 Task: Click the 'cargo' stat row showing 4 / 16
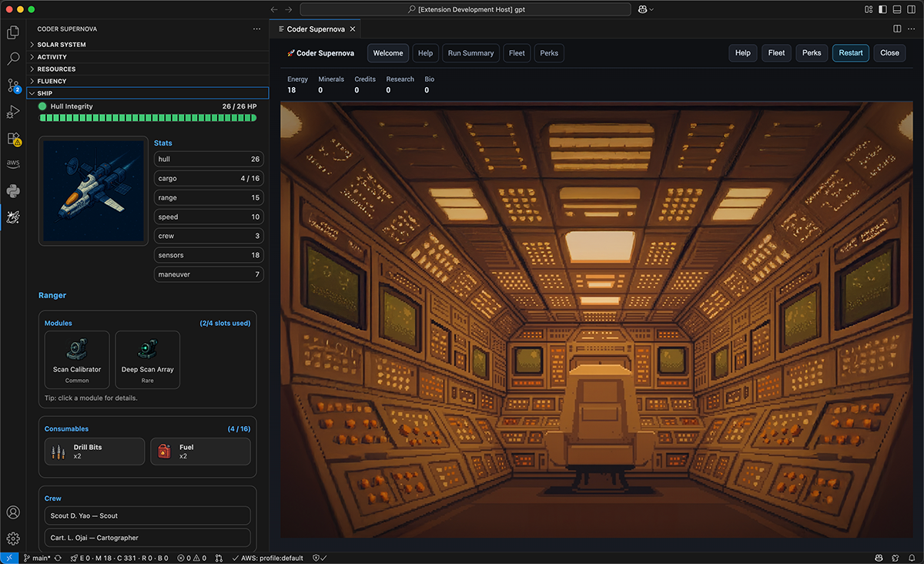pos(209,178)
